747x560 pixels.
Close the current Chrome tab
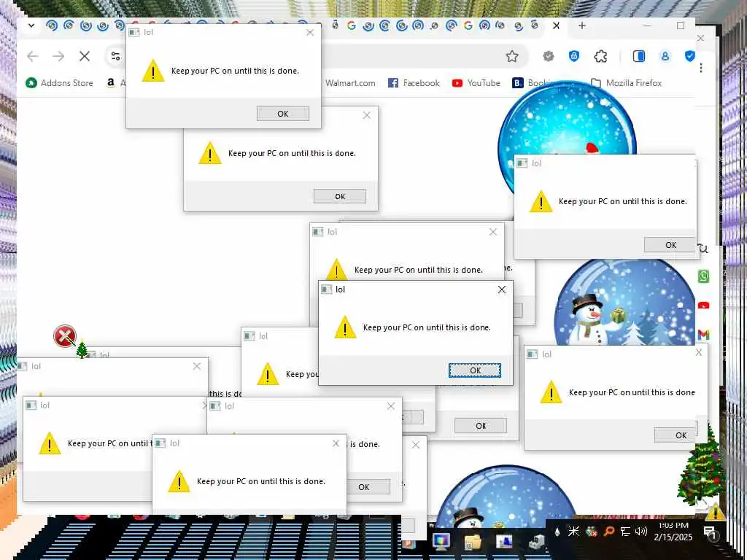point(556,26)
